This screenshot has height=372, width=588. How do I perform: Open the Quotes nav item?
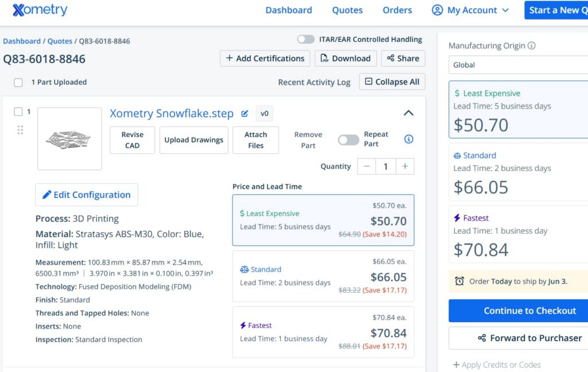point(347,10)
